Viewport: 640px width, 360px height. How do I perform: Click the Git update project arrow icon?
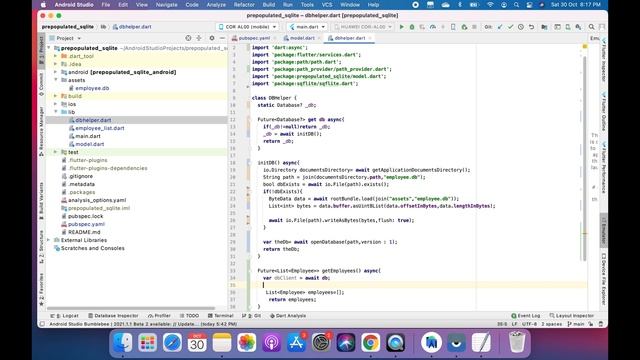pos(500,27)
